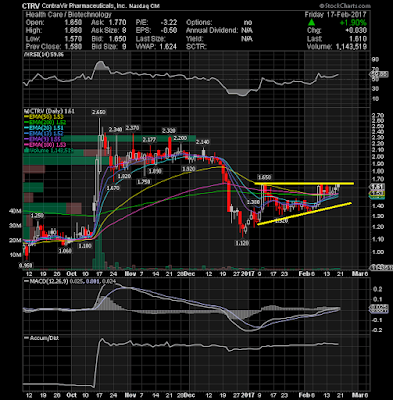Select the Bid Size label
Screen dimensions: 393x400
(104, 47)
